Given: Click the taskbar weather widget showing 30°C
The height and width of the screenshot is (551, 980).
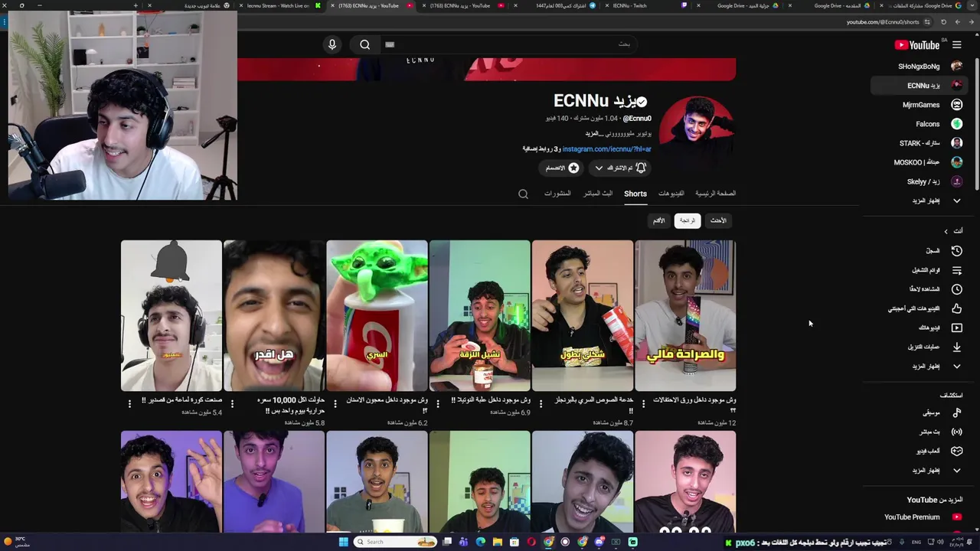Looking at the screenshot, I should click(17, 542).
